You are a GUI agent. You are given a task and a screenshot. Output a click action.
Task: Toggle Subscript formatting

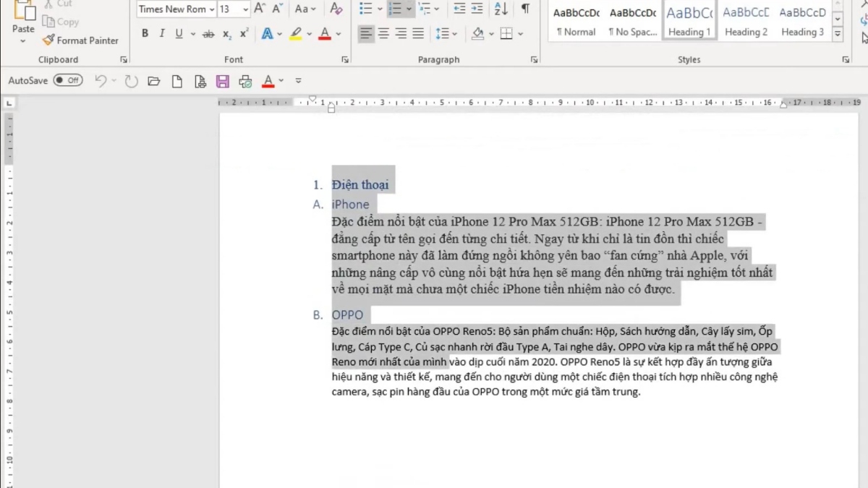click(227, 33)
